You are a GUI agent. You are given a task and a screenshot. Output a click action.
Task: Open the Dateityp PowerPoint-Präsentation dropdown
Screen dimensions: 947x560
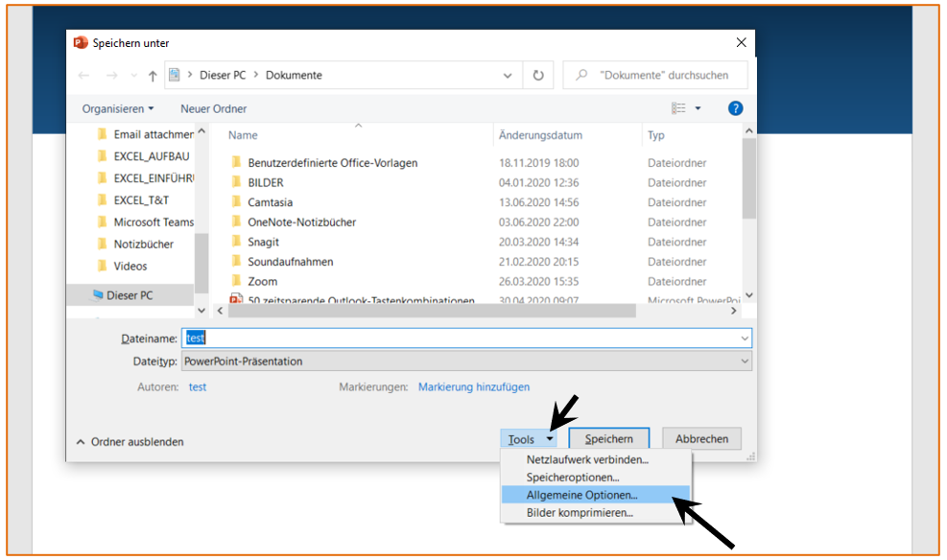[x=466, y=362]
